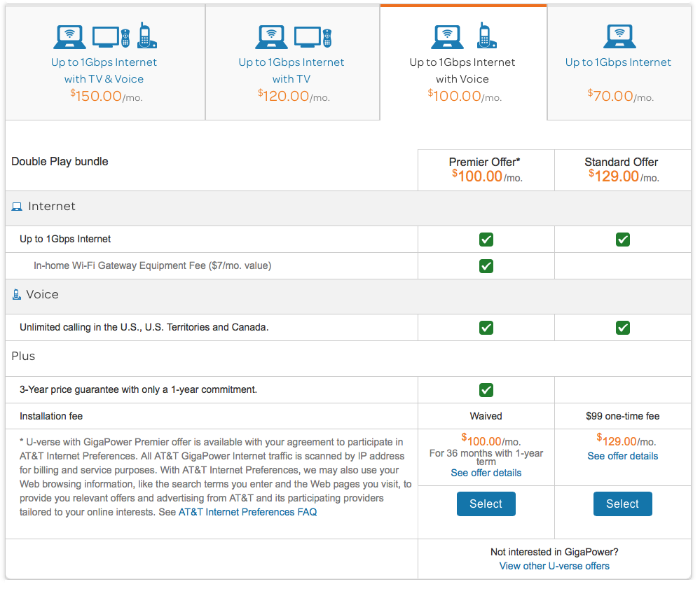The width and height of the screenshot is (700, 589).
Task: Open See offer details under Standard Offer
Action: (622, 455)
